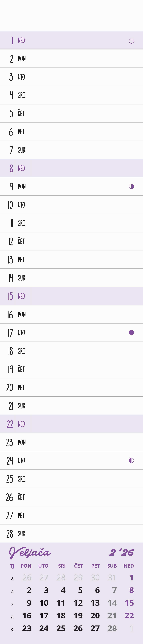Viewport: 143px width, 644px height.
Task: Click the half moon icon on 24 UTO
Action: [131, 460]
